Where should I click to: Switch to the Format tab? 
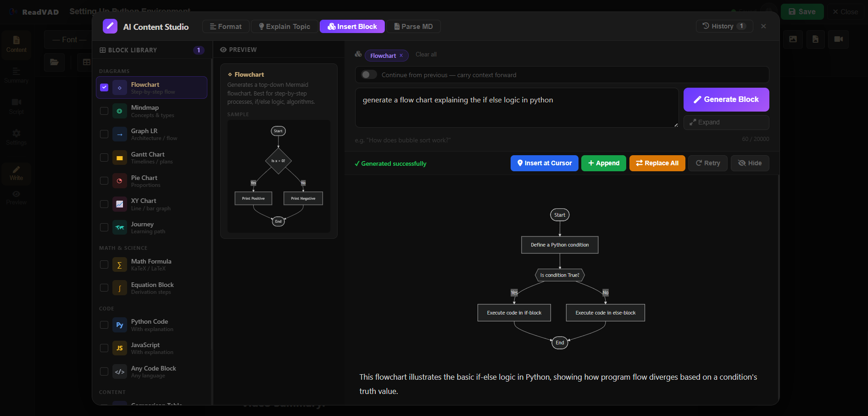(x=226, y=27)
